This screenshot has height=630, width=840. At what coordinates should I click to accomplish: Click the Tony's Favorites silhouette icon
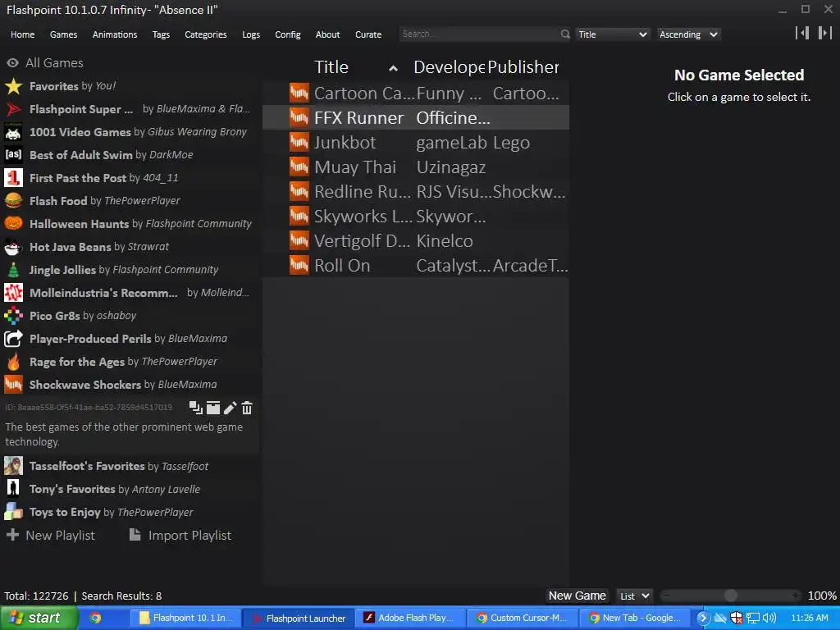[x=13, y=489]
